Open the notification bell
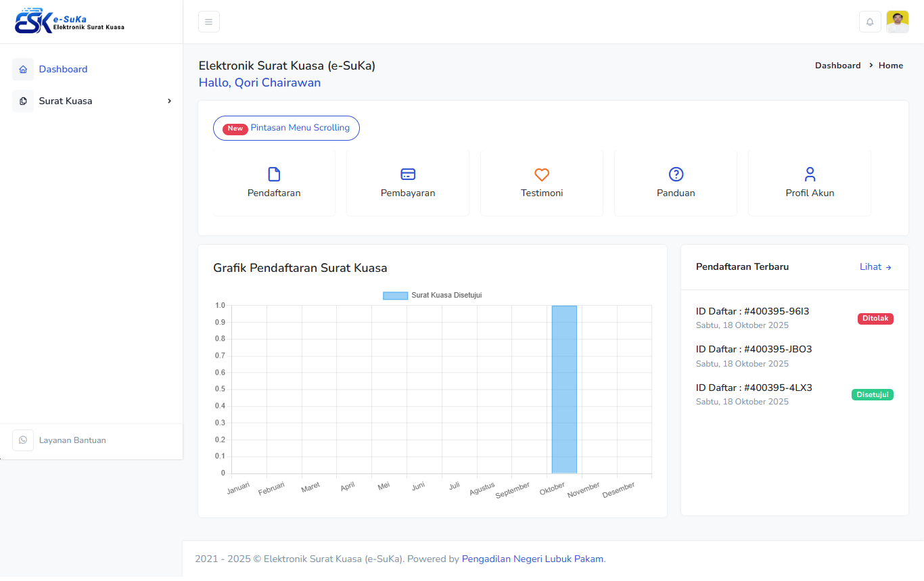The height and width of the screenshot is (581, 924). click(x=870, y=22)
